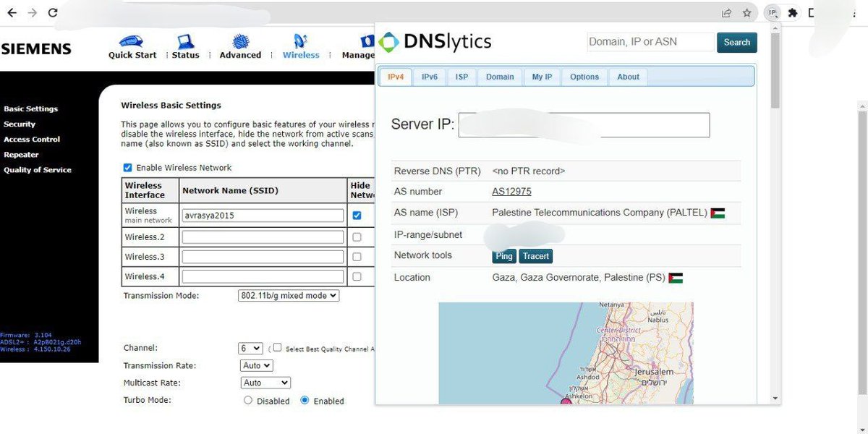Open Repeater in sidebar
Screen dimensions: 868x434
point(21,155)
